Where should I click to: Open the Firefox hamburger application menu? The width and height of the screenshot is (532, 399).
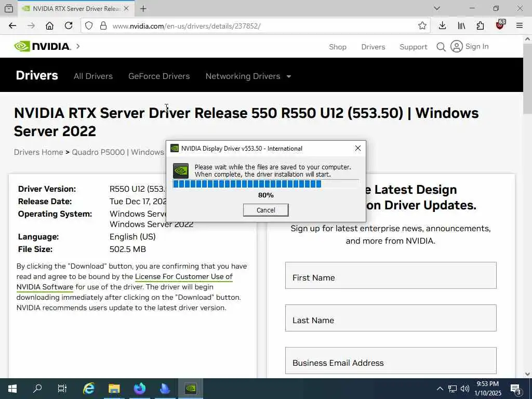[x=519, y=26]
